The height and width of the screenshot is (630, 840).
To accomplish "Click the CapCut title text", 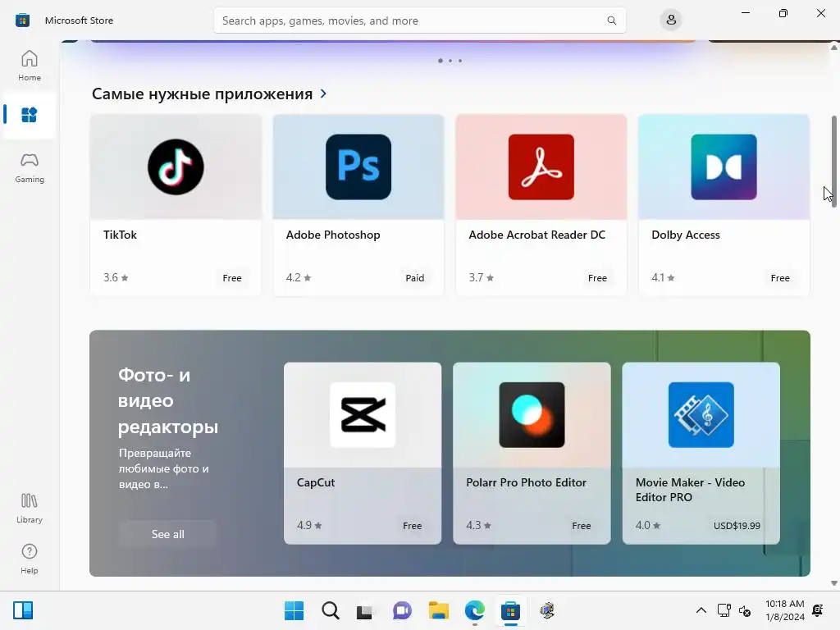I will click(x=316, y=482).
